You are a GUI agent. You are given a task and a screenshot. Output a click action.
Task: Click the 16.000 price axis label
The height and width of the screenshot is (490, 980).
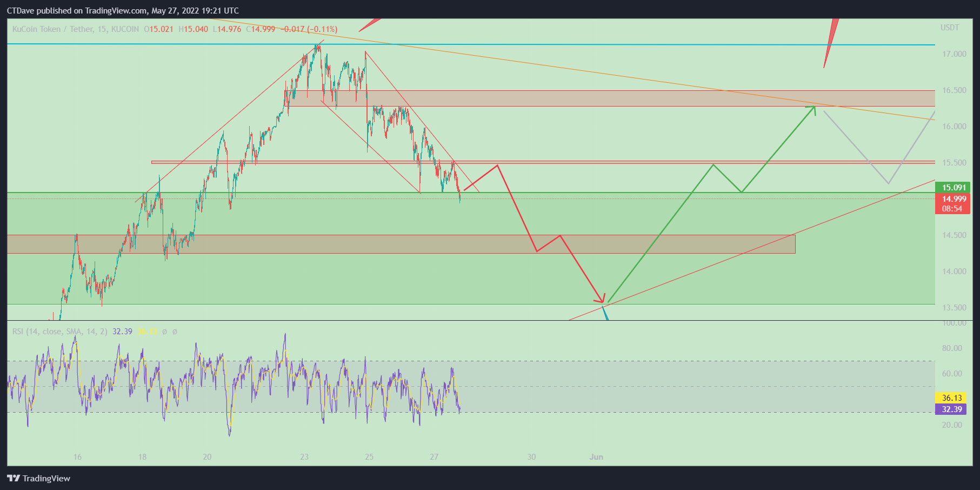[x=954, y=127]
